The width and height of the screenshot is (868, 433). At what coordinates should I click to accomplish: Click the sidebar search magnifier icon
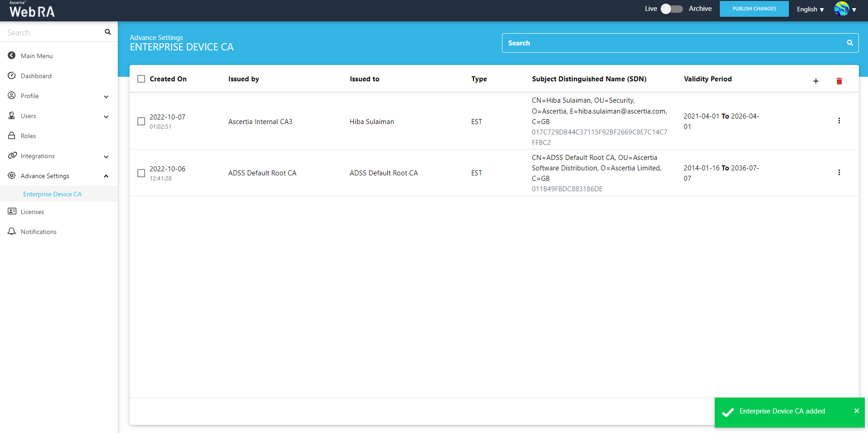(108, 32)
